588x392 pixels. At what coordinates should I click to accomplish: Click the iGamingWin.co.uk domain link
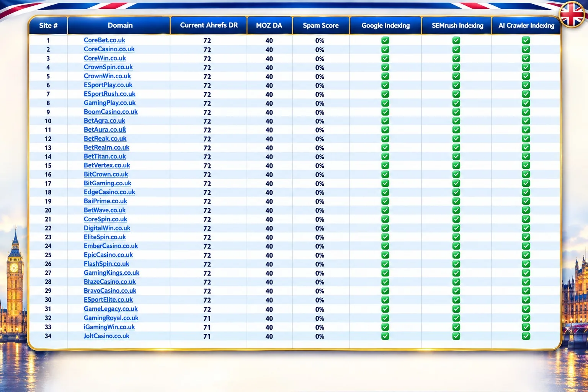[x=109, y=327]
